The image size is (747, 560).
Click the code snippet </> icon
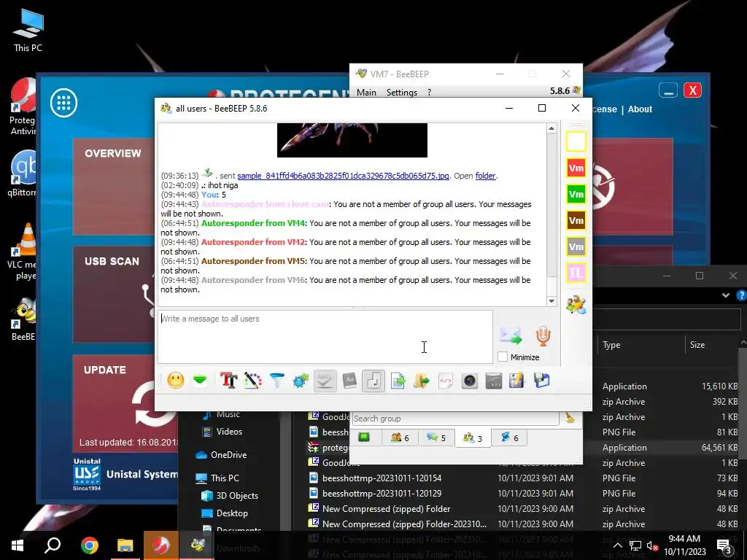point(446,381)
